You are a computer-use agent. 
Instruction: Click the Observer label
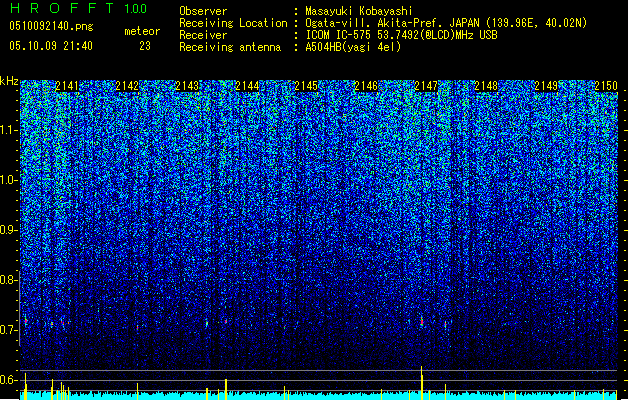(x=203, y=11)
